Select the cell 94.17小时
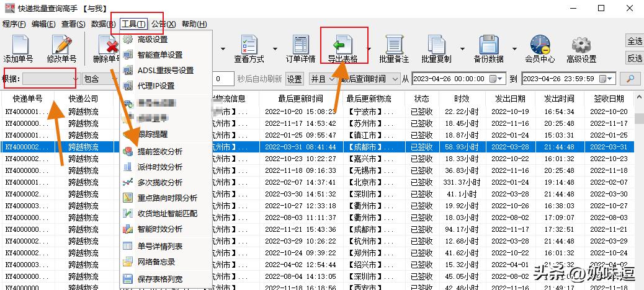 (x=462, y=229)
